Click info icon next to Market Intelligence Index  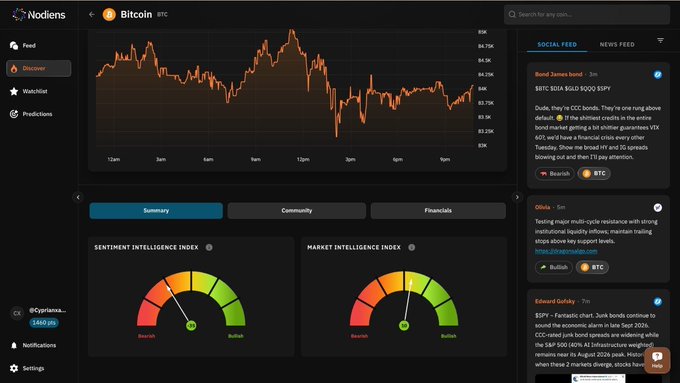pyautogui.click(x=412, y=247)
